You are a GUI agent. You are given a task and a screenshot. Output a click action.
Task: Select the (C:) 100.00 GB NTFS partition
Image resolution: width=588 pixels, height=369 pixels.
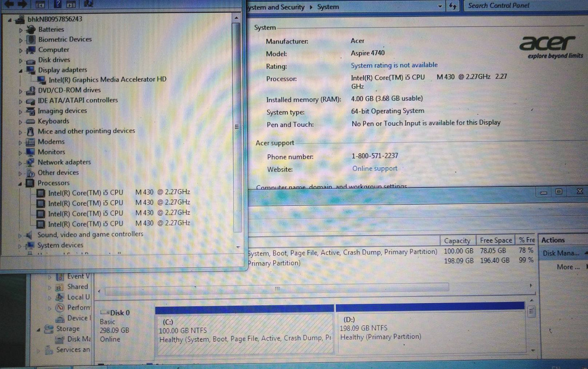pos(245,334)
